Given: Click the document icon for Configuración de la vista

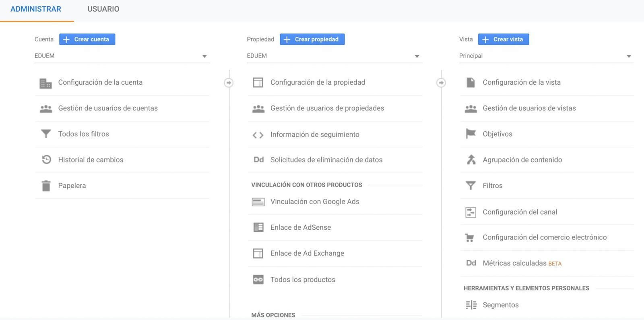Looking at the screenshot, I should [x=471, y=82].
